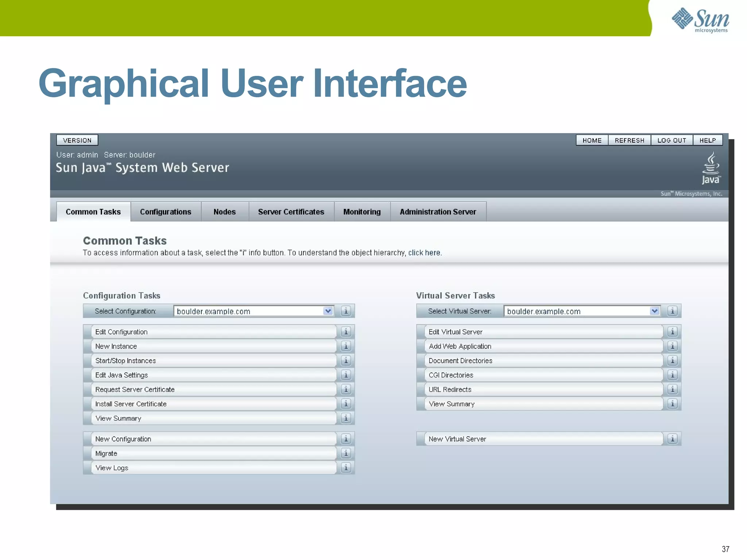This screenshot has height=560, width=747.
Task: Click info icon for Request Server Certificate
Action: tap(346, 389)
